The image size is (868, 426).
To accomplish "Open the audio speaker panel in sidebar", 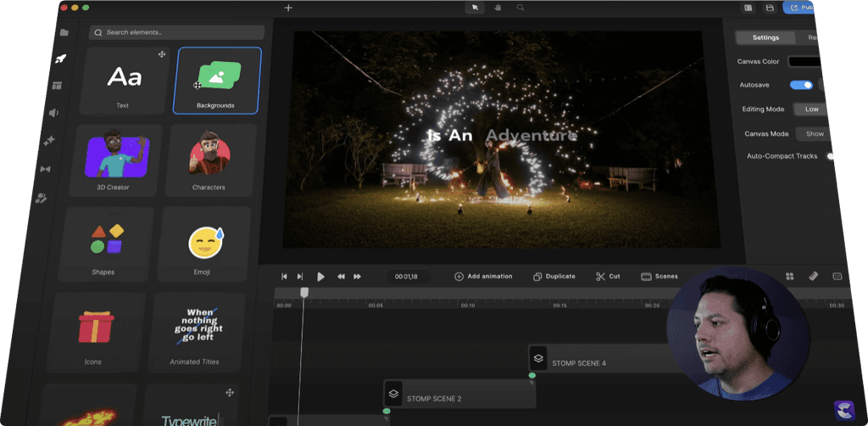I will tap(54, 113).
